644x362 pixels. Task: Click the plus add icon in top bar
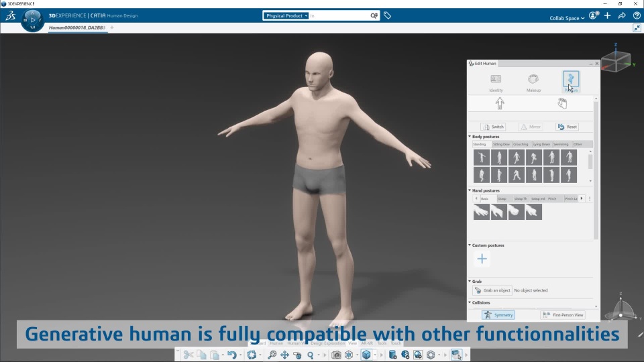coord(608,15)
